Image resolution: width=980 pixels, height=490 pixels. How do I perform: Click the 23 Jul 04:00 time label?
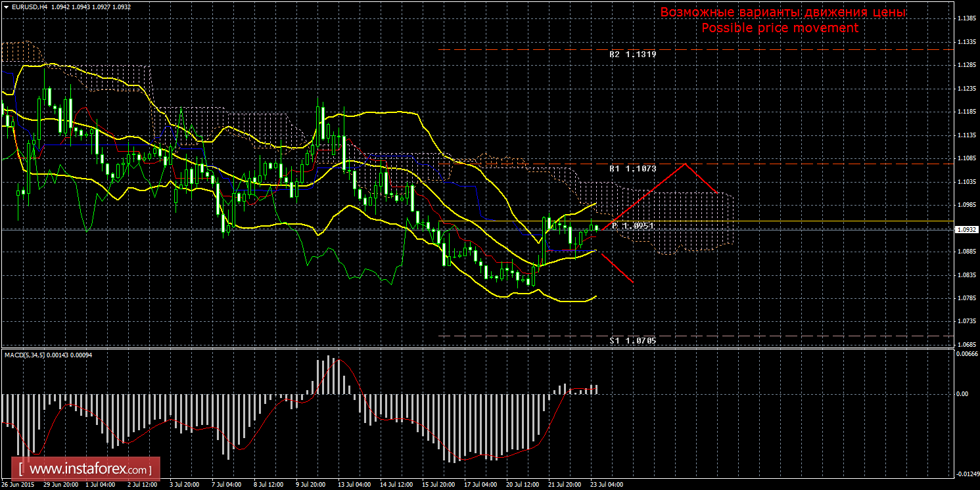click(x=606, y=485)
